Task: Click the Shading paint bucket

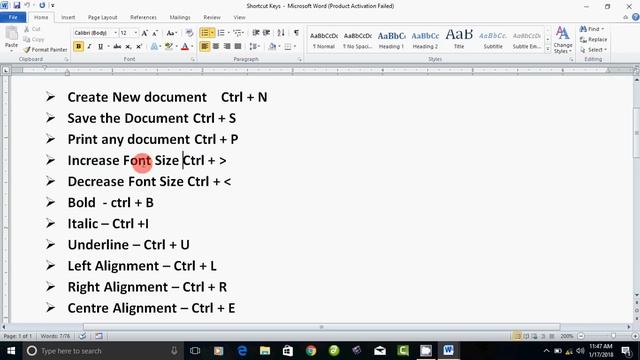Action: 272,47
